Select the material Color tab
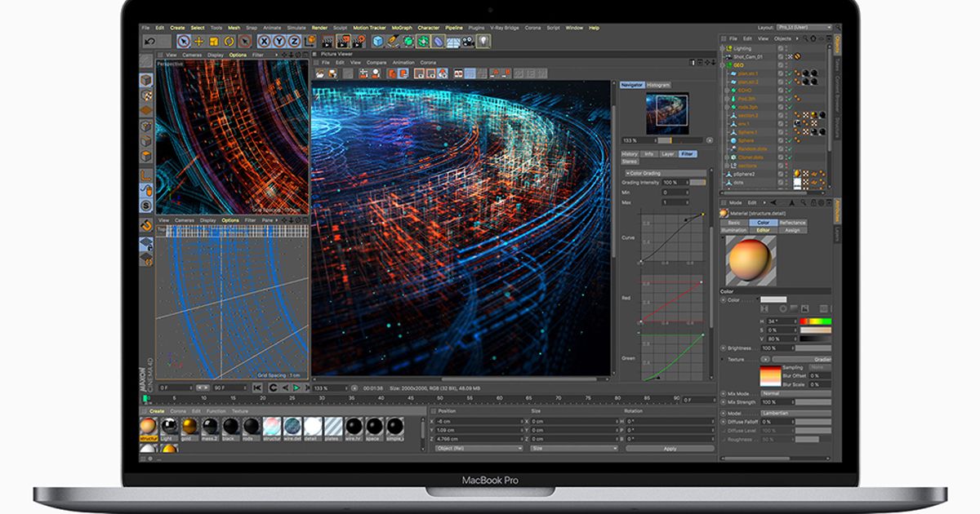980x514 pixels. 763,222
